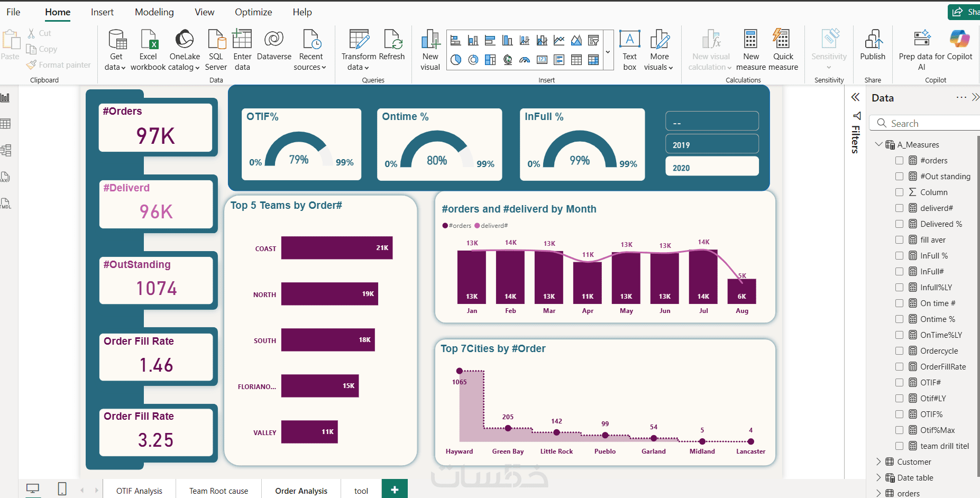Open the tool page tab

[x=361, y=491]
